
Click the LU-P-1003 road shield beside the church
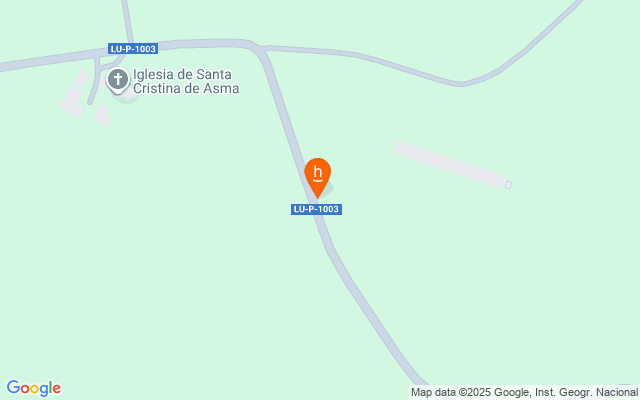tap(133, 49)
